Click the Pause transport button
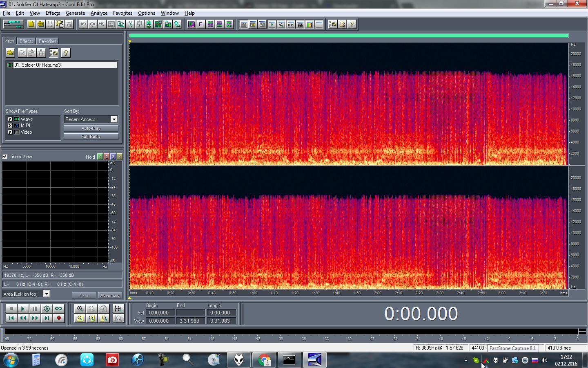The height and width of the screenshot is (368, 588). (35, 309)
